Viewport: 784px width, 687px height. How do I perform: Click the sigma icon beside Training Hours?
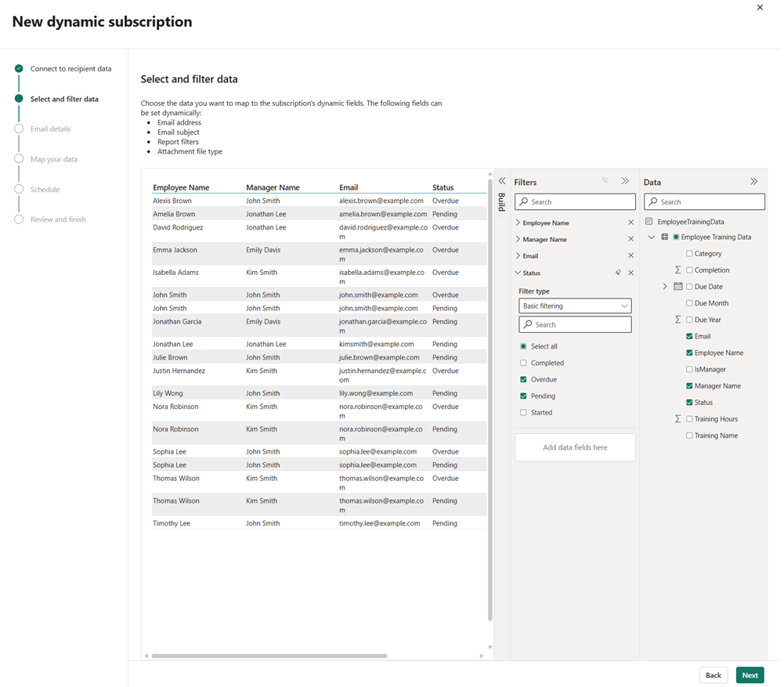click(x=678, y=418)
